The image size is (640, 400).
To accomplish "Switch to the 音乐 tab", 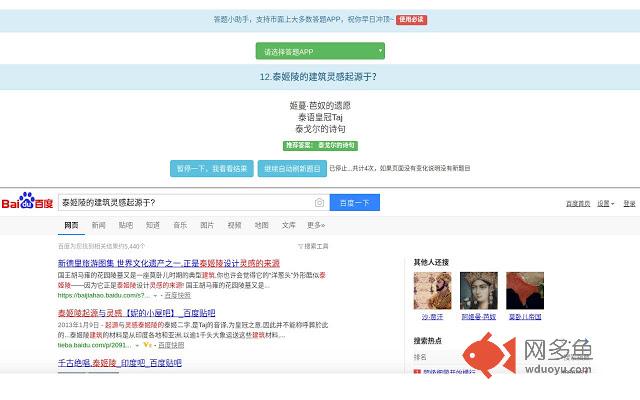I will point(180,225).
